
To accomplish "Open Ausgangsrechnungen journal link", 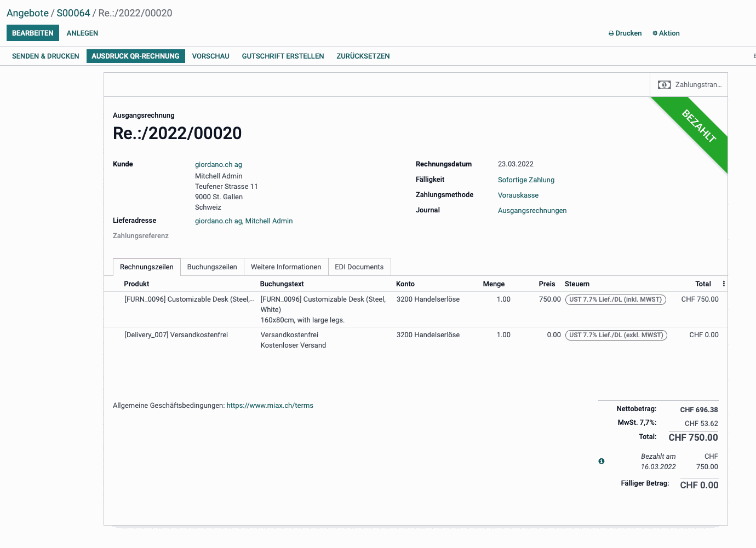I will tap(532, 210).
